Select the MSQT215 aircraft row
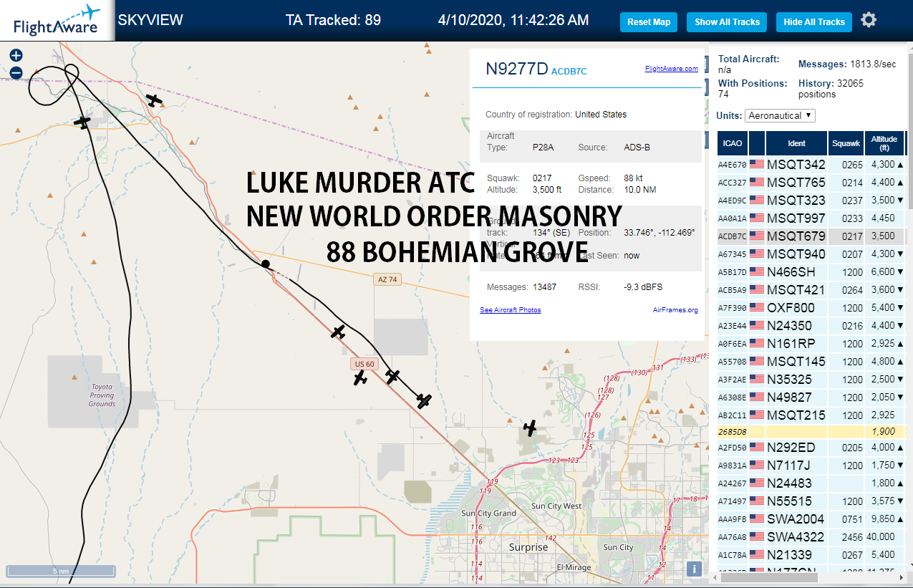This screenshot has height=588, width=913. point(811,415)
